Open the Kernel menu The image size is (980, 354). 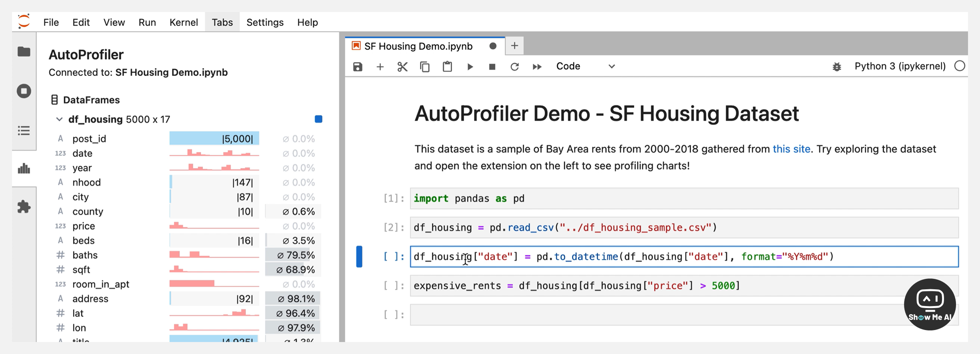[x=184, y=22]
